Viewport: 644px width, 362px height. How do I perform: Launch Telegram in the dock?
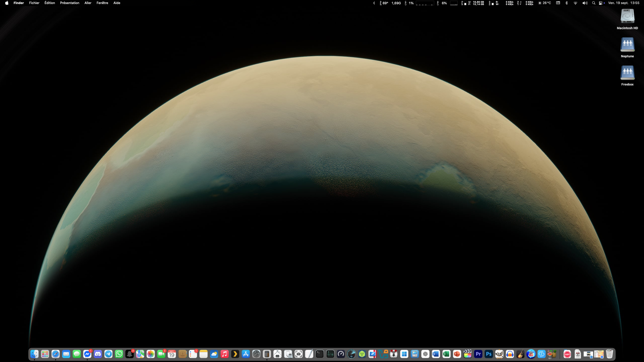pos(109,354)
